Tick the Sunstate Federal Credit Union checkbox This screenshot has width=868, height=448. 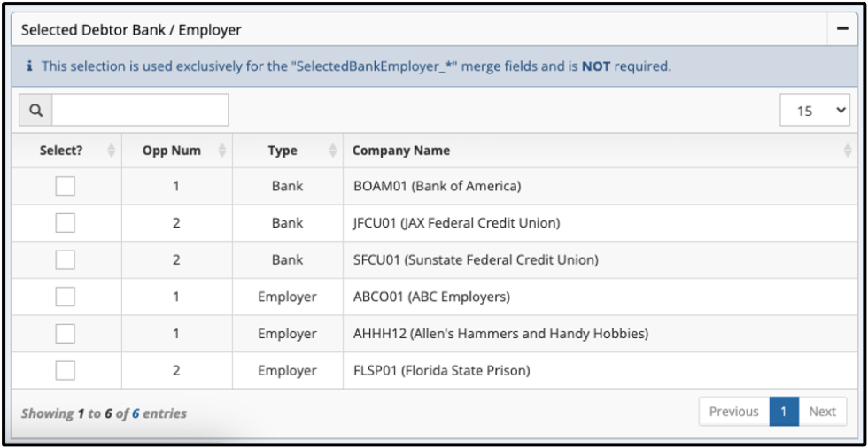click(66, 259)
